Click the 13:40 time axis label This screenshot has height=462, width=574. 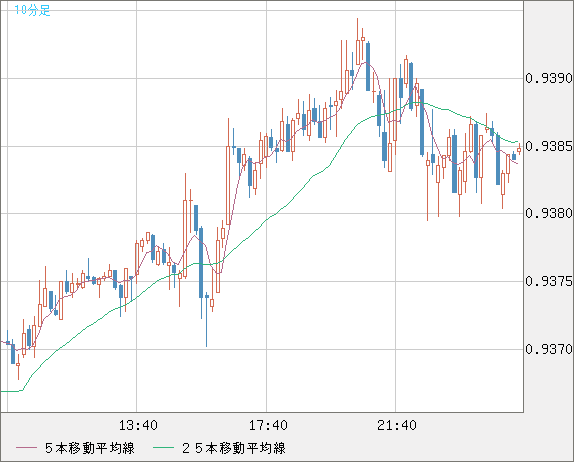tap(138, 425)
